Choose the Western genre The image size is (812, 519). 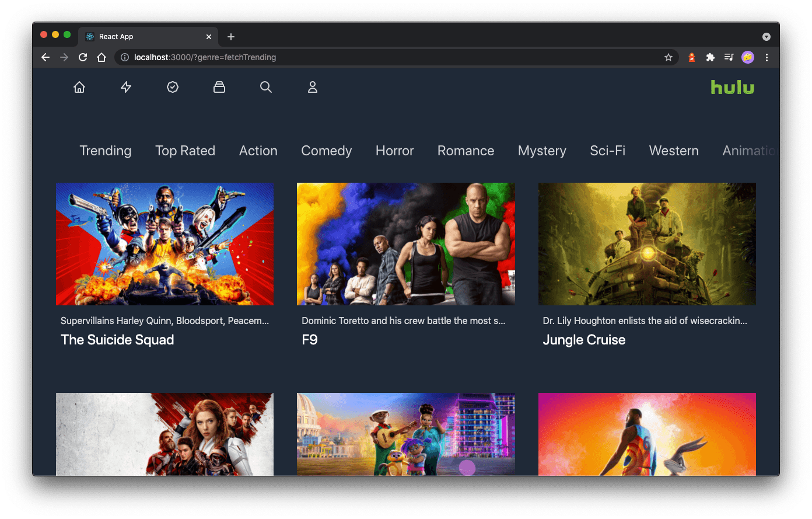tap(674, 151)
